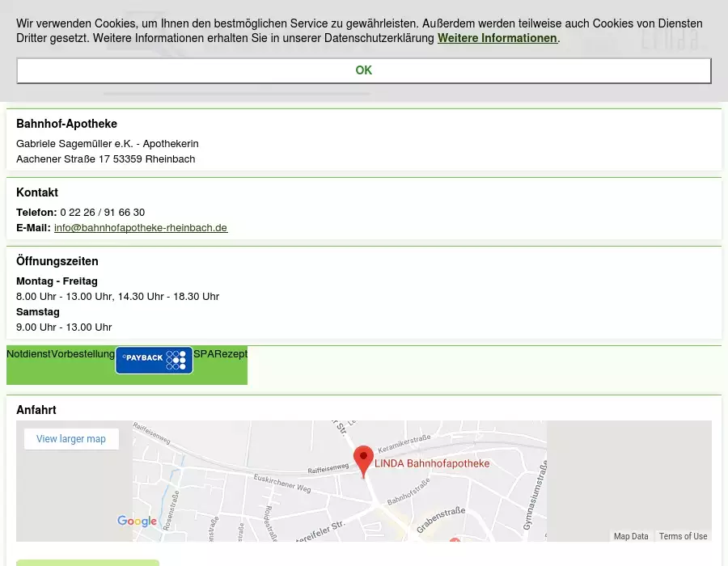This screenshot has width=728, height=566.
Task: Open the SPARezept menu item
Action: [x=220, y=354]
